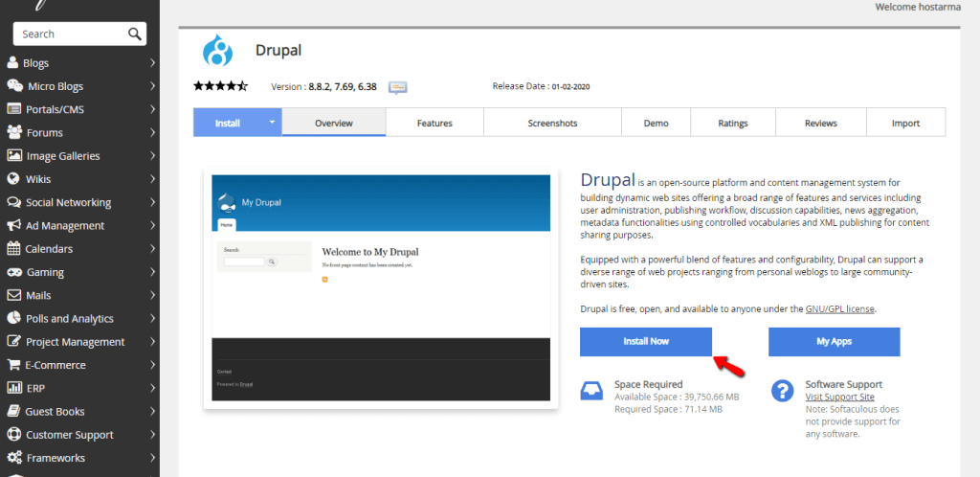The height and width of the screenshot is (477, 980).
Task: Switch to the Features tab
Action: (434, 123)
